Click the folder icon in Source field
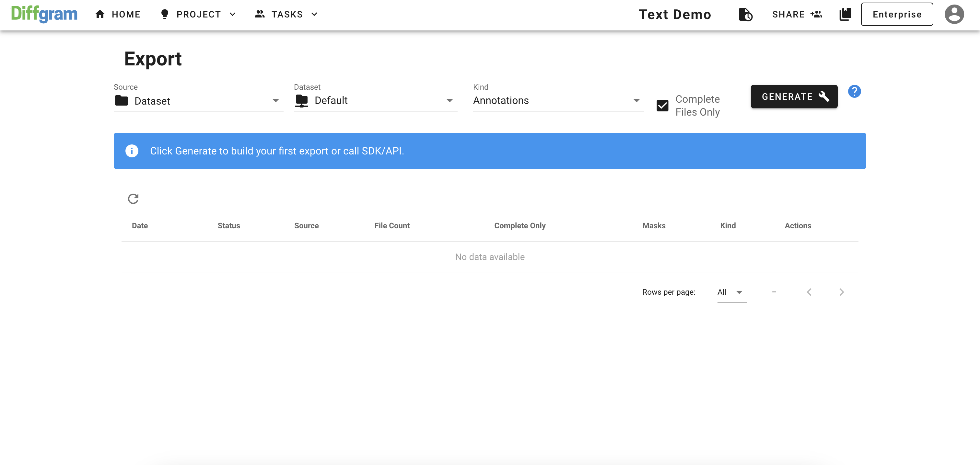Viewport: 980px width, 465px height. pyautogui.click(x=121, y=101)
